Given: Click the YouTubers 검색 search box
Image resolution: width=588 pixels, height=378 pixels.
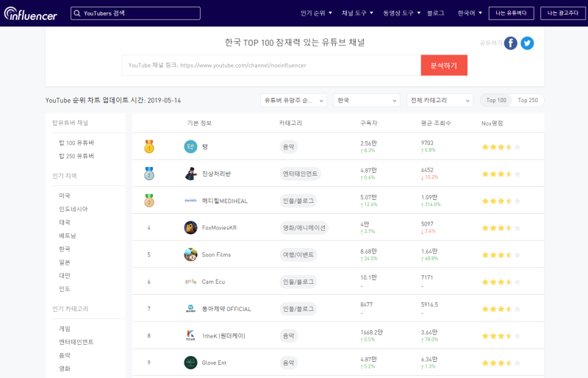Looking at the screenshot, I should (135, 13).
